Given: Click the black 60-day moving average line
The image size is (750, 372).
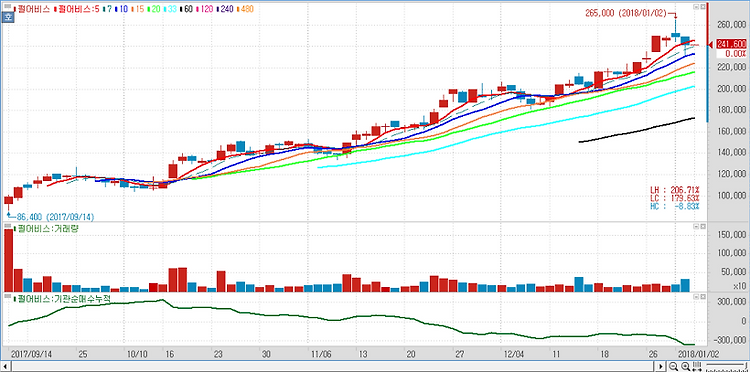Looking at the screenshot, I should click(x=636, y=131).
